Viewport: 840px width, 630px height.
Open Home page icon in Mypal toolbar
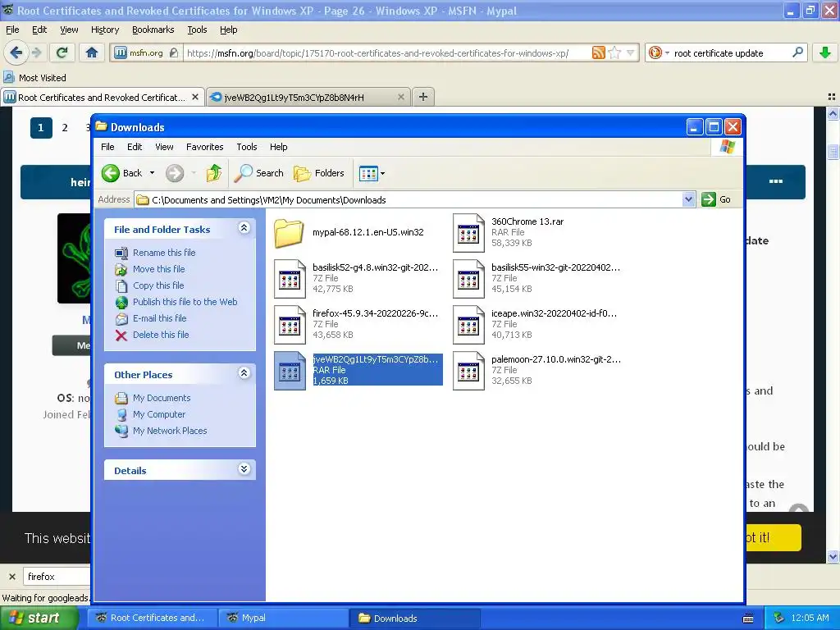(92, 52)
